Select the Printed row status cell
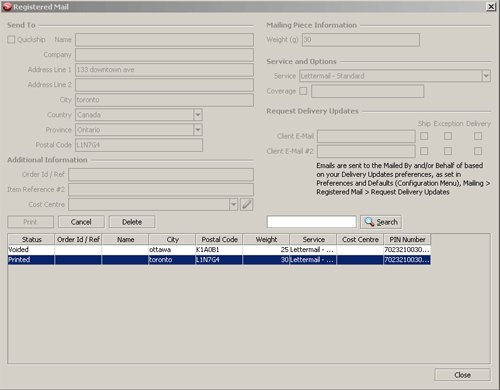Screen dimensions: 500x390 tap(31, 260)
